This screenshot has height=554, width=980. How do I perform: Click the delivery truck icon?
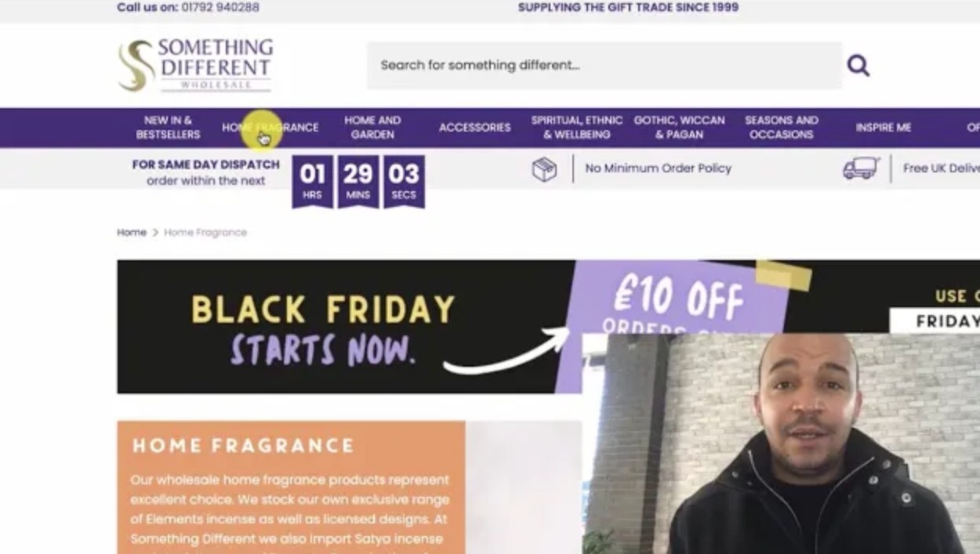pos(861,168)
